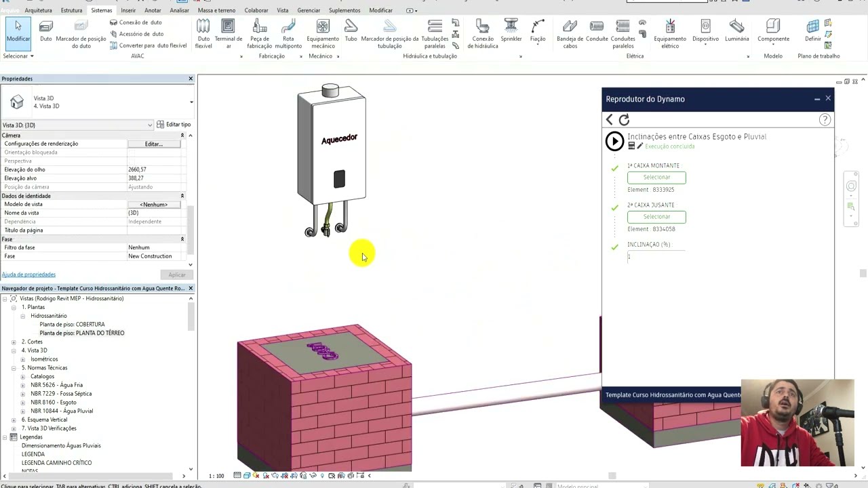Edit the Dynamo script pencil icon
Viewport: 868px width, 488px height.
pyautogui.click(x=639, y=146)
